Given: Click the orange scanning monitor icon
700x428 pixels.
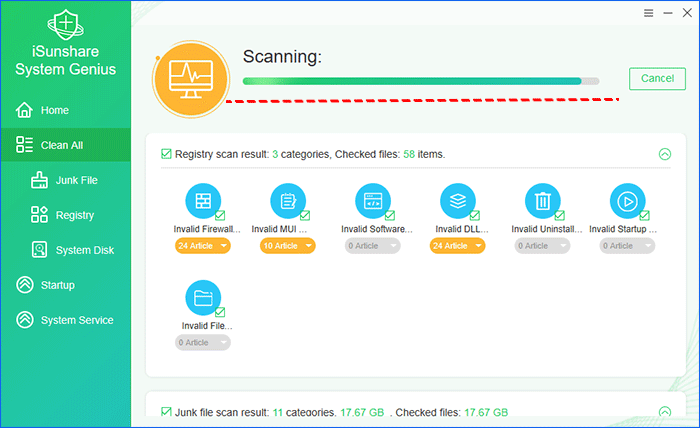Looking at the screenshot, I should [x=191, y=79].
